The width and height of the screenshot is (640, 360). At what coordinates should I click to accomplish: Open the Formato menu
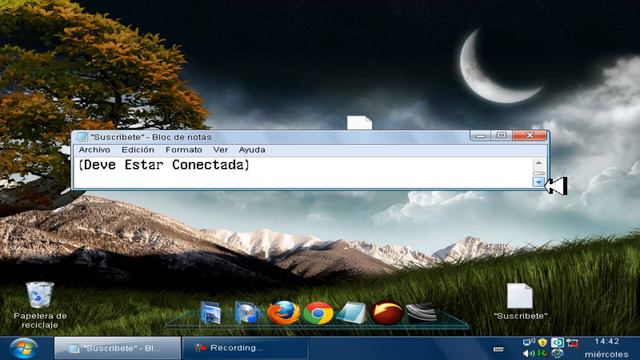[184, 150]
